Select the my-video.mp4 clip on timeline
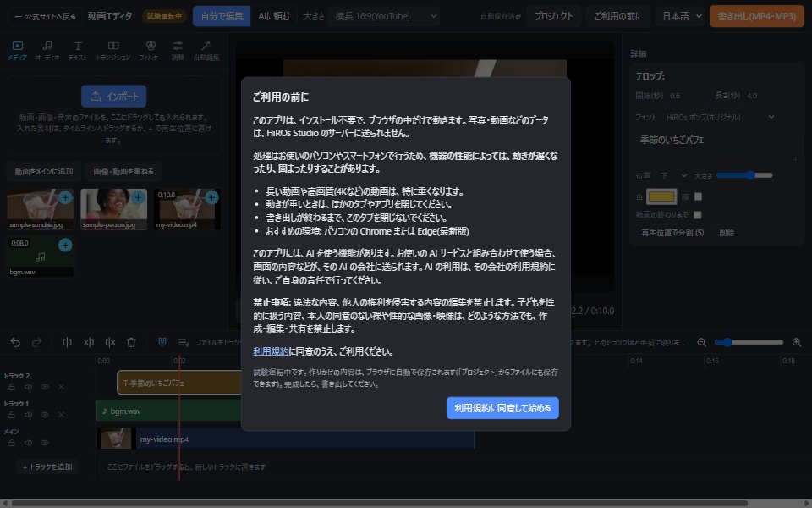The image size is (812, 508). pyautogui.click(x=285, y=439)
